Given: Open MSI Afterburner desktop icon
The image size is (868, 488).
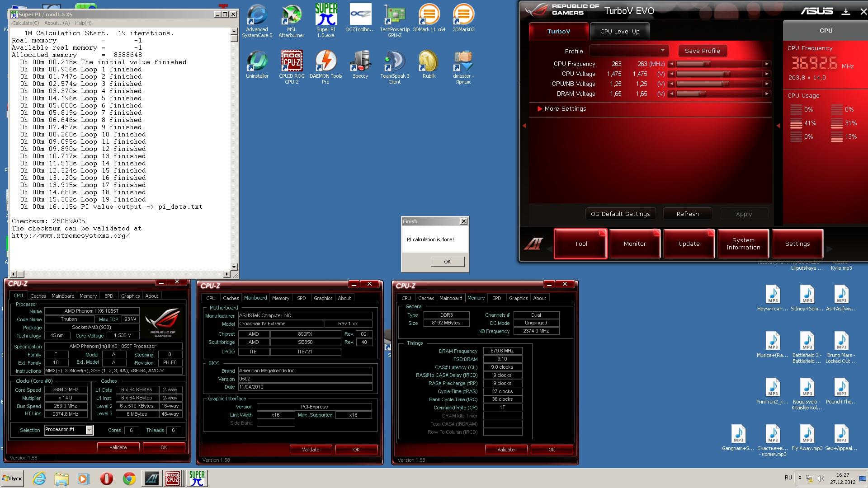Looking at the screenshot, I should (x=291, y=21).
